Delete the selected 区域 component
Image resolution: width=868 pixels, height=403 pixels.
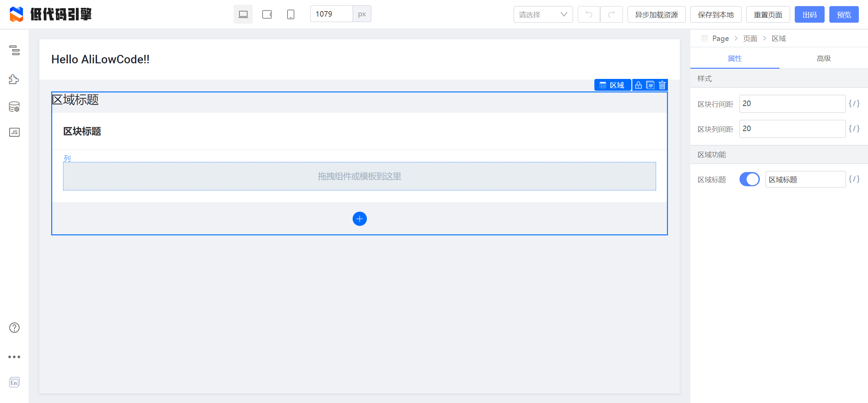662,85
